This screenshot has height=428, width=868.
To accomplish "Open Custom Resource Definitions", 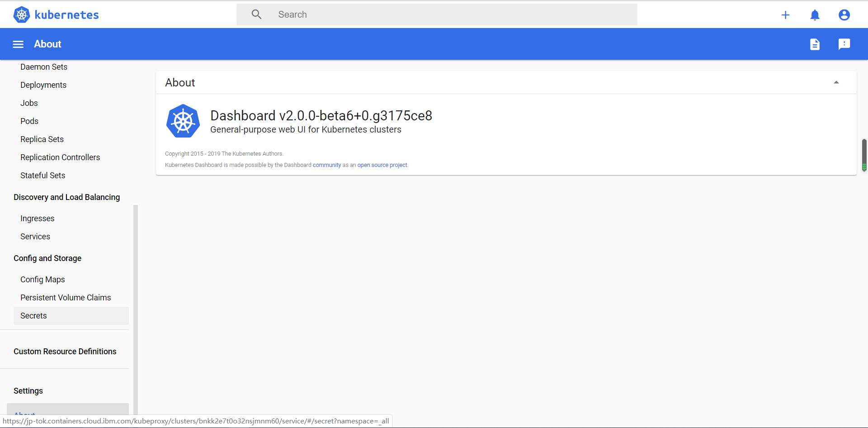I will (65, 352).
